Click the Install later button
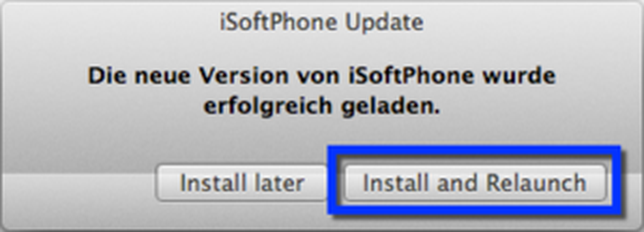 (242, 183)
